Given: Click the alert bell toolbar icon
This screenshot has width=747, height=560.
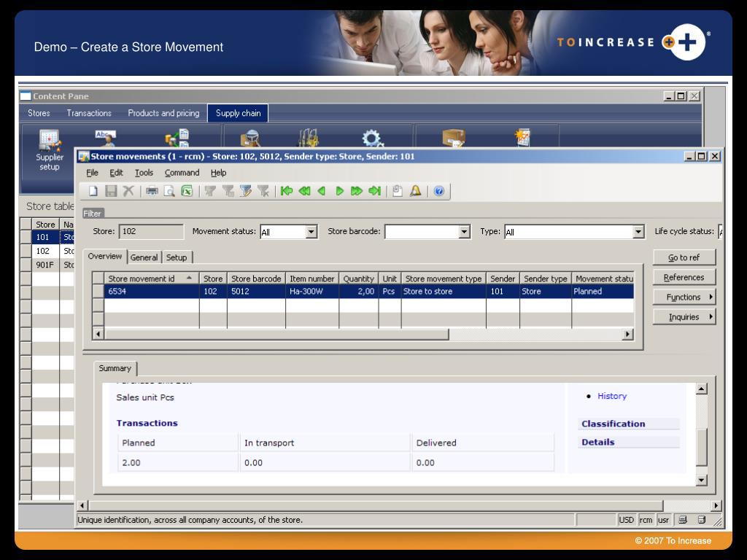Looking at the screenshot, I should pos(415,191).
